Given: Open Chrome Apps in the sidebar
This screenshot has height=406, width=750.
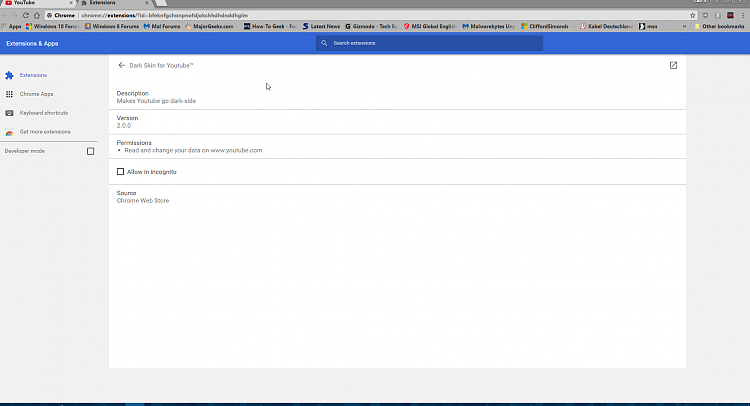Looking at the screenshot, I should (x=30, y=94).
